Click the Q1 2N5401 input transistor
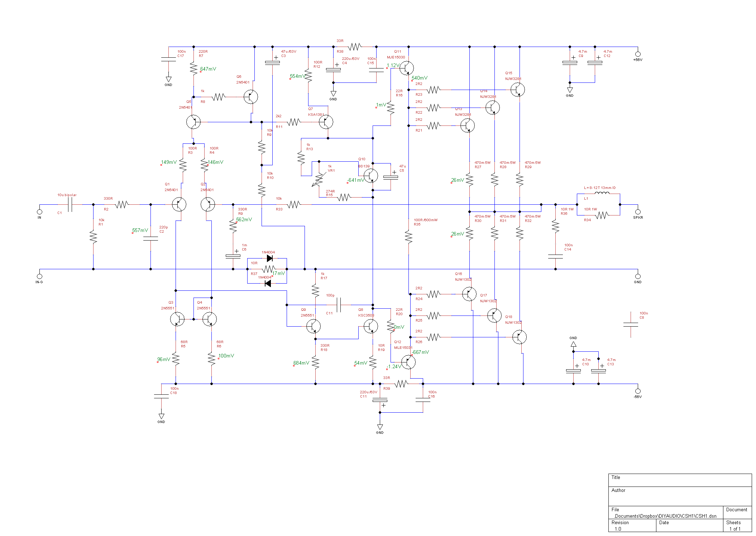This screenshot has height=536, width=756. pyautogui.click(x=179, y=204)
